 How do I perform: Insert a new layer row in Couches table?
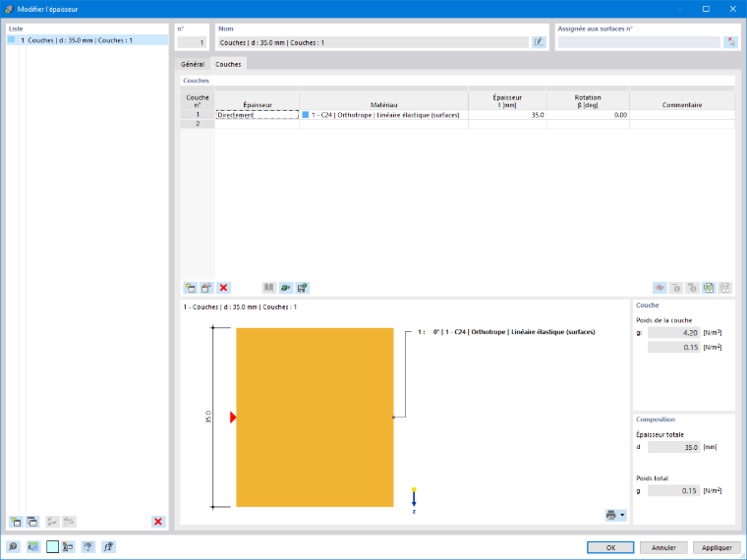191,288
